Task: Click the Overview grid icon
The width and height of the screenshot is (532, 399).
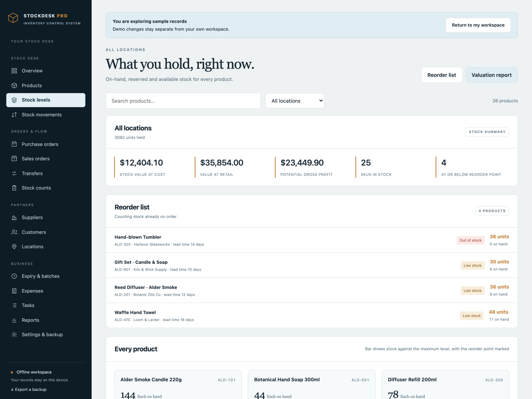Action: coord(14,71)
